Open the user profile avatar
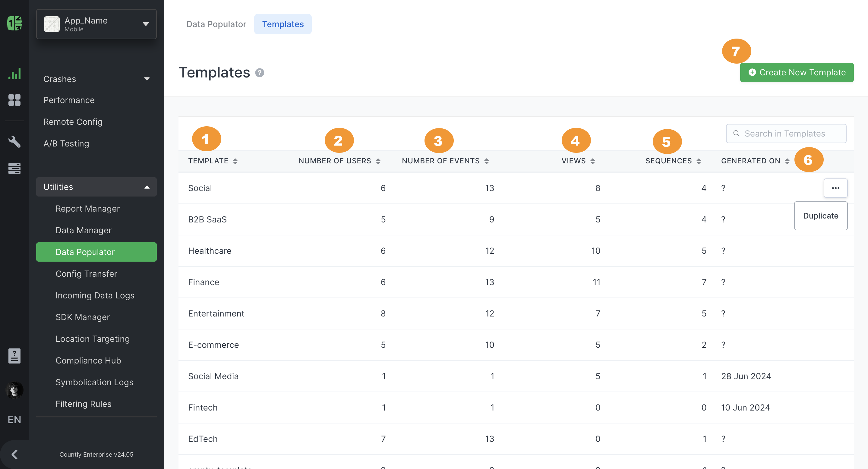 14,390
